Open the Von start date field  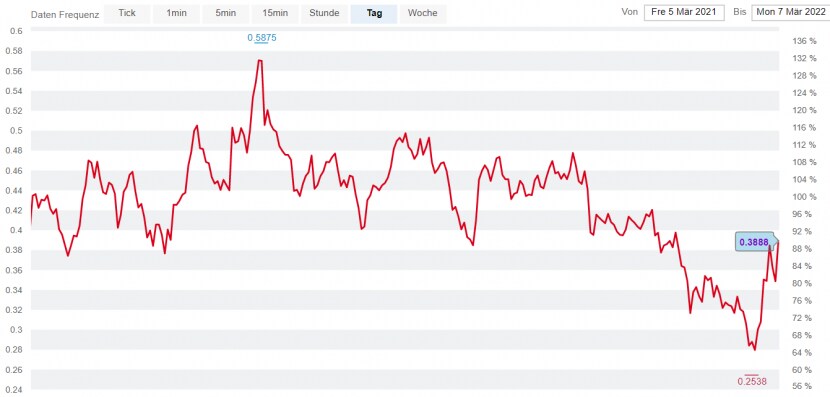(x=684, y=13)
